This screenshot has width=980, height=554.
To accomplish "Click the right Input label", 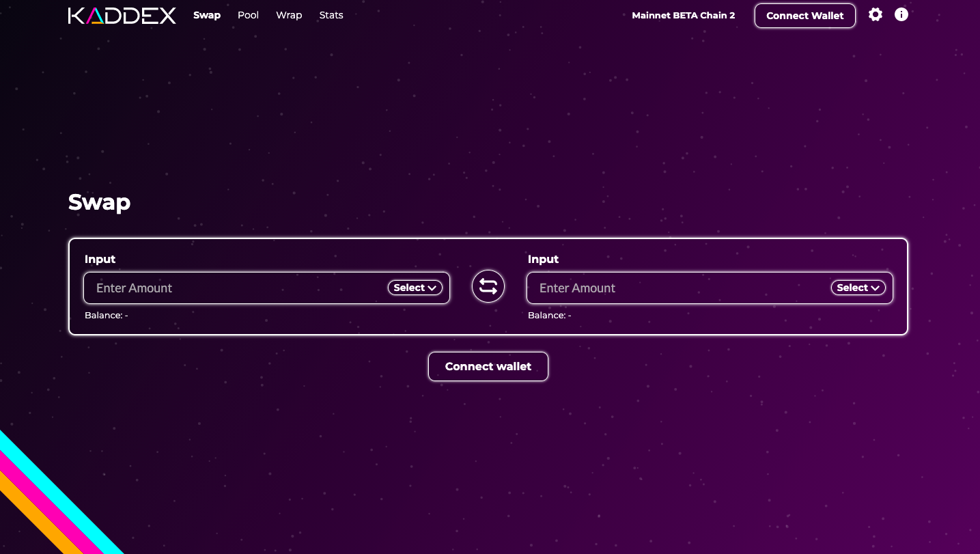I will [543, 260].
